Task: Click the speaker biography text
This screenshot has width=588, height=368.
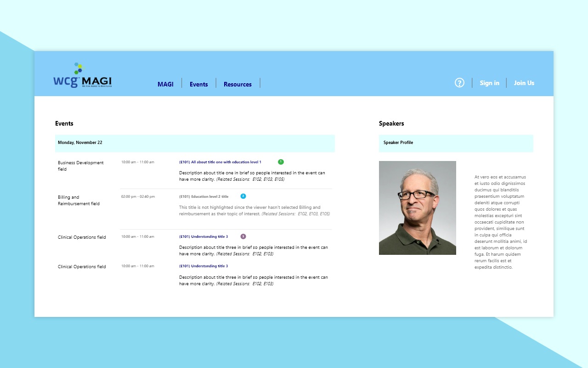Action: click(501, 222)
